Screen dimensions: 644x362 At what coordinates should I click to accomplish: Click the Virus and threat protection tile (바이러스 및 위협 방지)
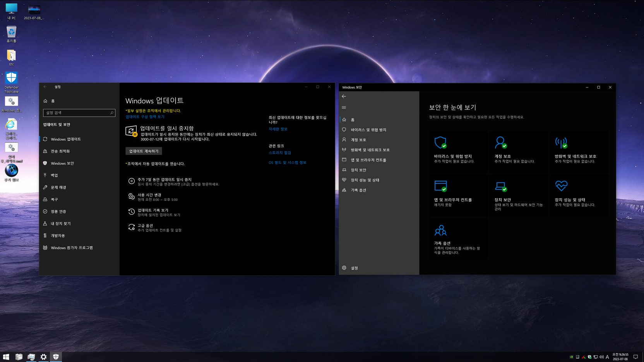[458, 152]
